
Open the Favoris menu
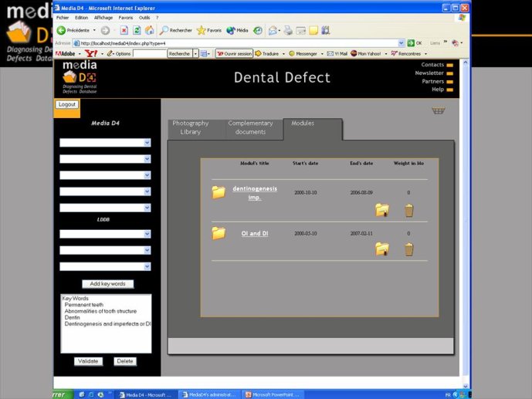coord(126,18)
